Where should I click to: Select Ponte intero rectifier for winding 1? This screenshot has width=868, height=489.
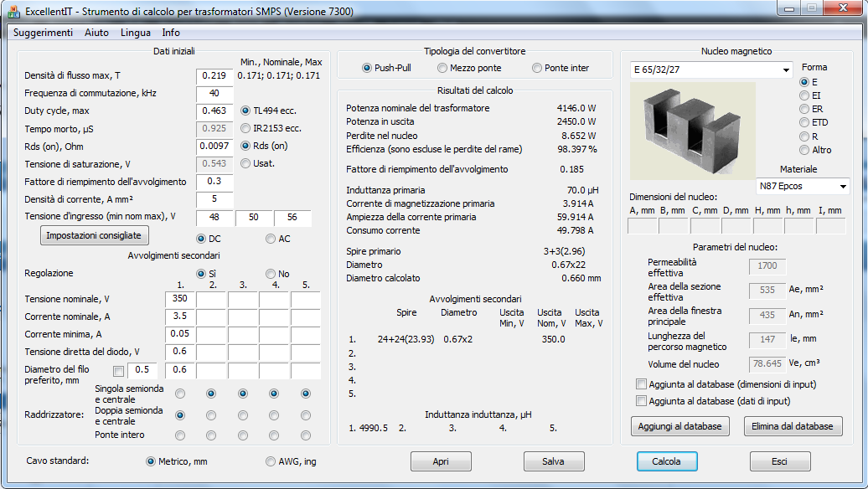click(180, 436)
